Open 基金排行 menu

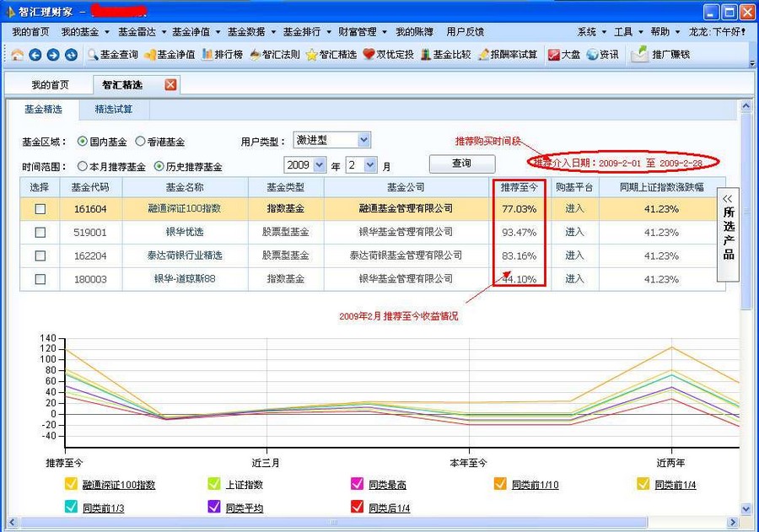point(306,32)
